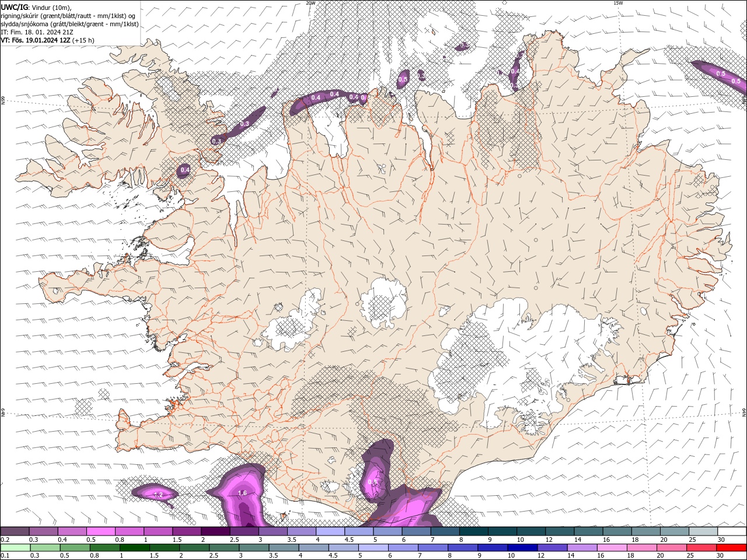Select the upper-row dark purple swatch labeled 2
The height and width of the screenshot is (560, 747).
(215, 531)
